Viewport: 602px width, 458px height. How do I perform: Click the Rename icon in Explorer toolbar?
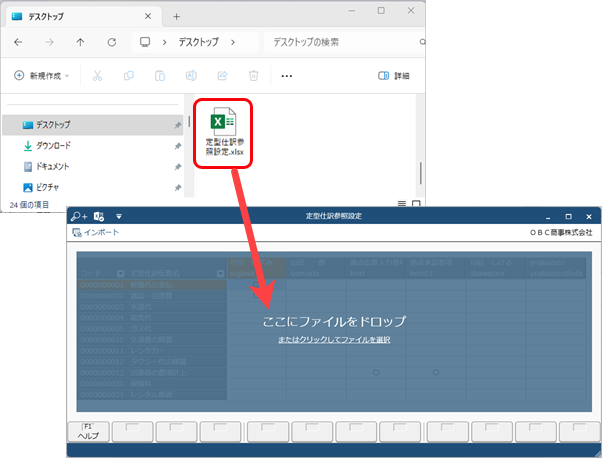[x=191, y=76]
